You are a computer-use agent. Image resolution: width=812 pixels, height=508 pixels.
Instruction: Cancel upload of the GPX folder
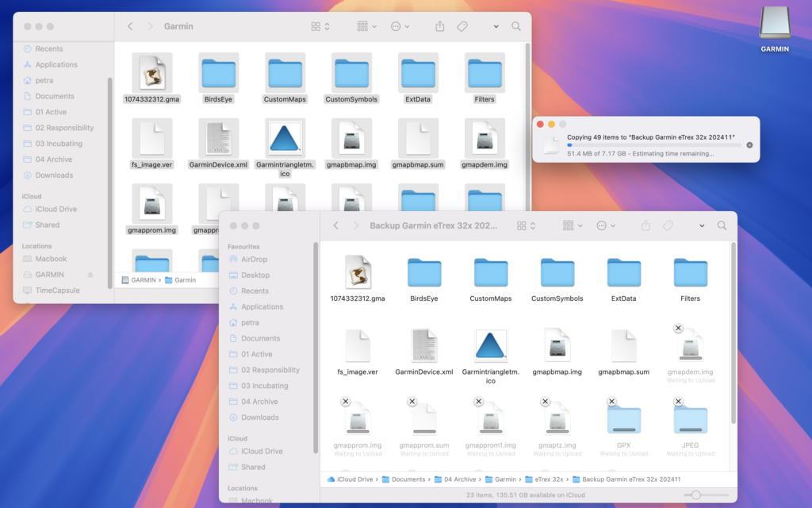coord(611,401)
